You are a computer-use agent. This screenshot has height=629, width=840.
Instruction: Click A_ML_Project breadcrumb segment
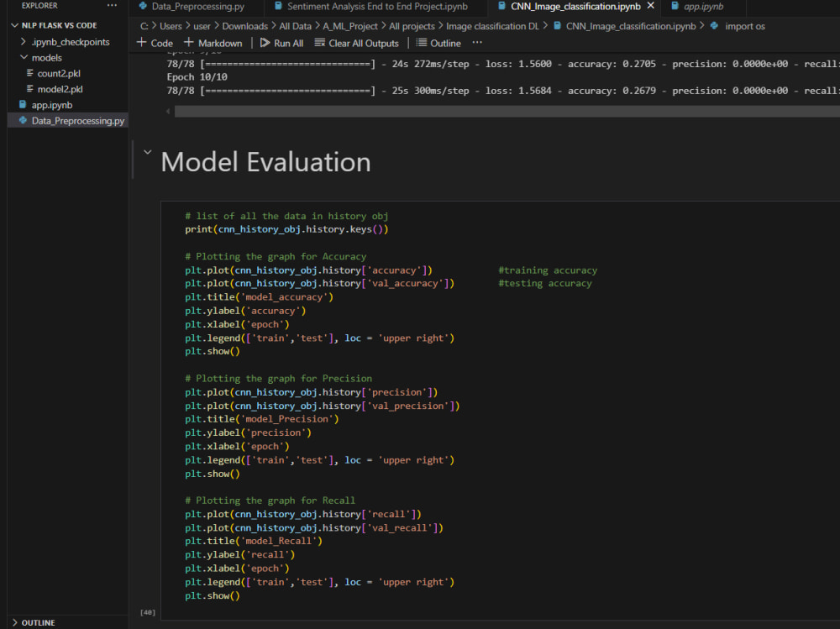[x=349, y=26]
